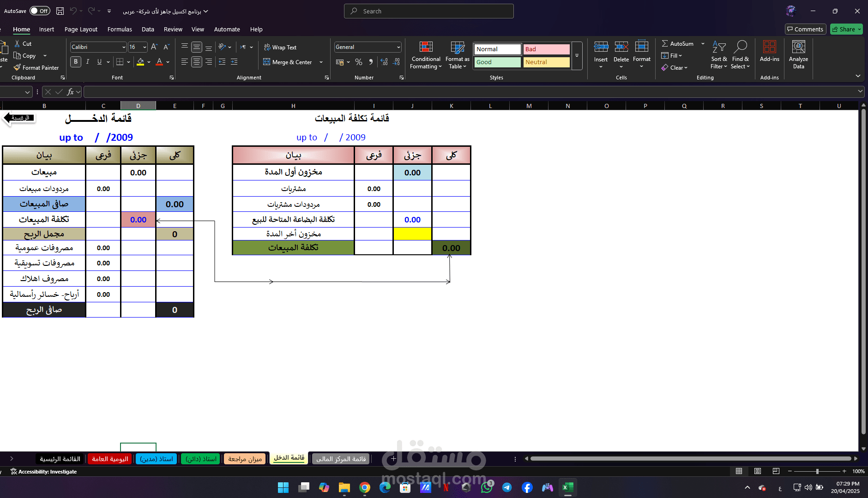Open the font name Calibri dropdown

(124, 47)
